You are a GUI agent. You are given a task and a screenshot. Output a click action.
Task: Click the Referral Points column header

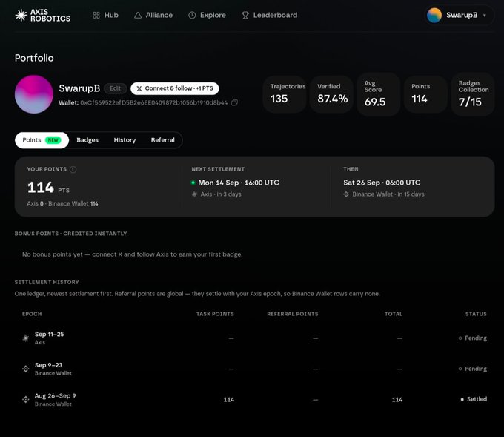tap(293, 314)
